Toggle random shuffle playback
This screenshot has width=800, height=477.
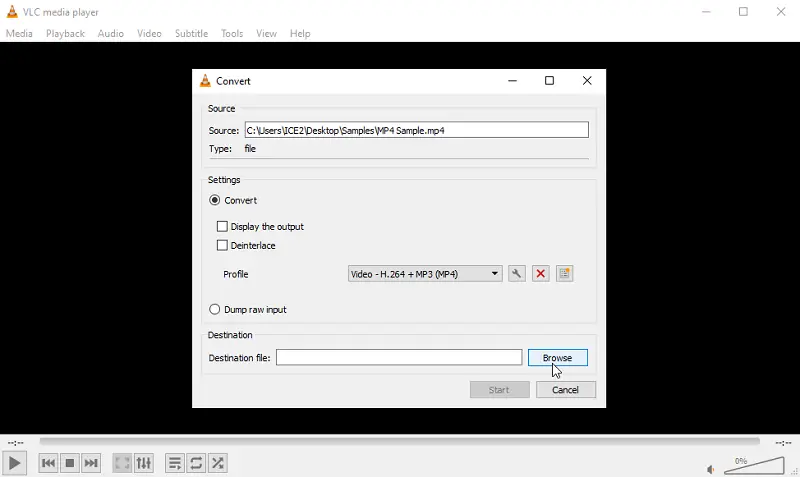218,463
